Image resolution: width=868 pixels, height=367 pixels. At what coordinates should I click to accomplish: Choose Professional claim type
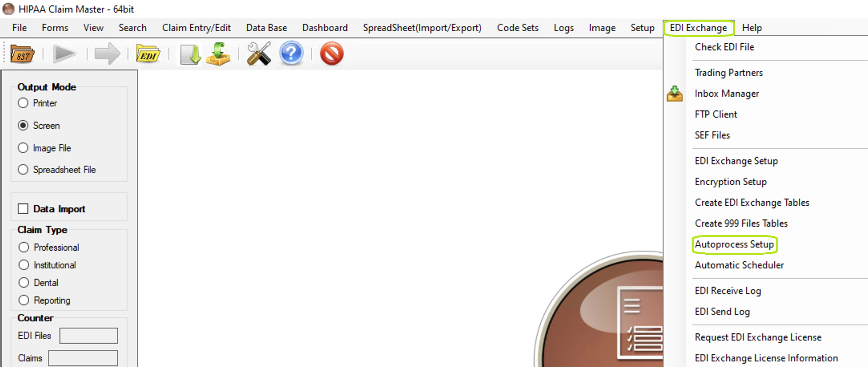tap(24, 247)
